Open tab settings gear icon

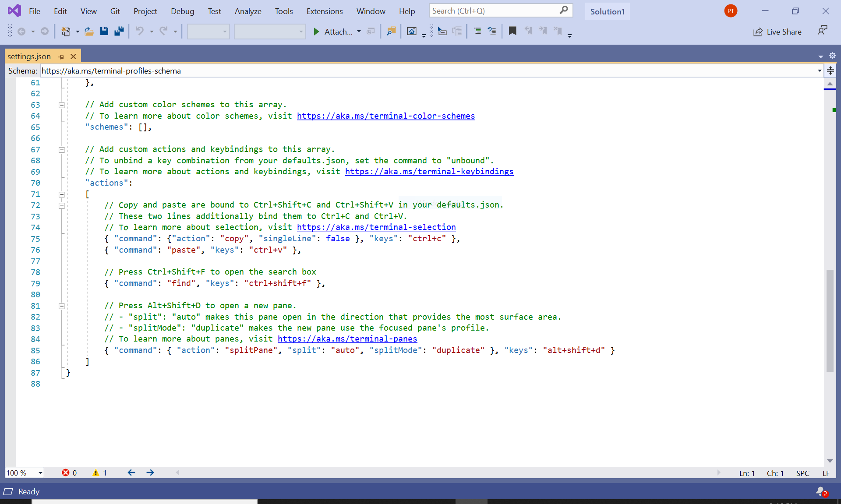[x=832, y=56]
